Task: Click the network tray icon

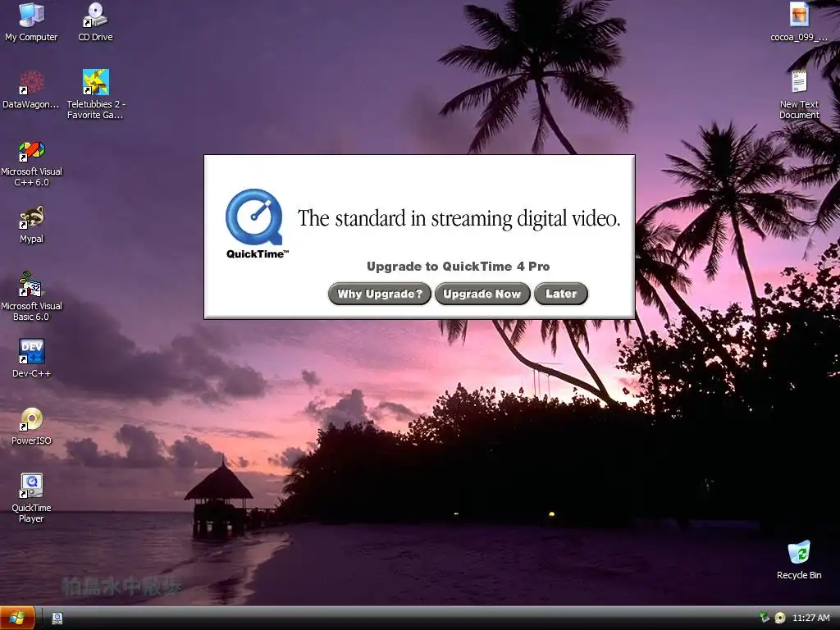Action: tap(765, 618)
